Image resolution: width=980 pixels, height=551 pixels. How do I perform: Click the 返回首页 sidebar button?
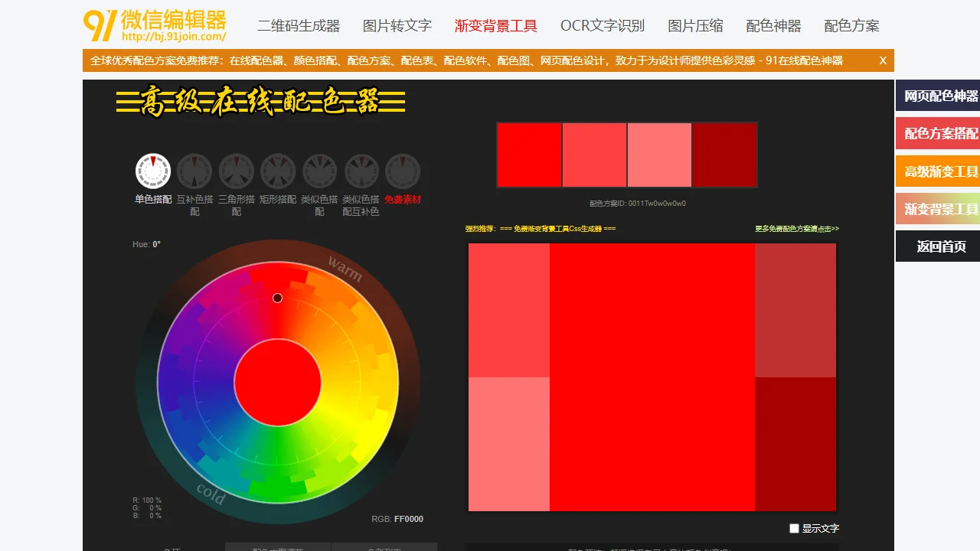click(940, 246)
